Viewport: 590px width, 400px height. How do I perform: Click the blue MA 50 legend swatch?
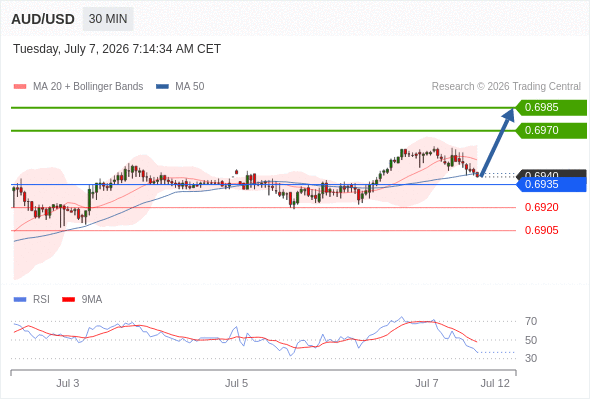point(162,87)
